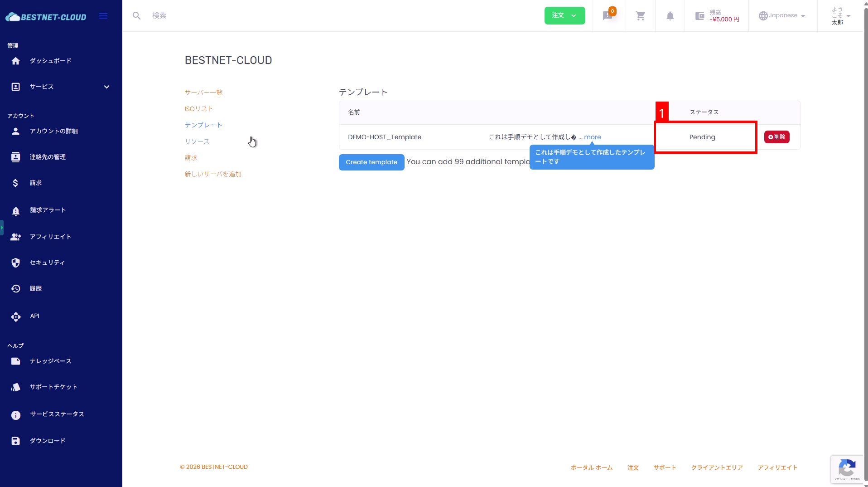Click the Security shield icon
This screenshot has width=868, height=487.
(x=16, y=263)
